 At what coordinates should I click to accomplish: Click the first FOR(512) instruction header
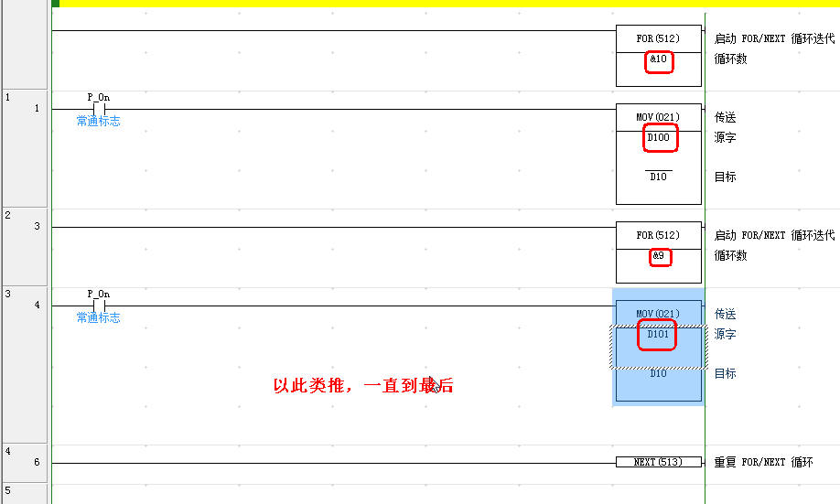coord(658,38)
